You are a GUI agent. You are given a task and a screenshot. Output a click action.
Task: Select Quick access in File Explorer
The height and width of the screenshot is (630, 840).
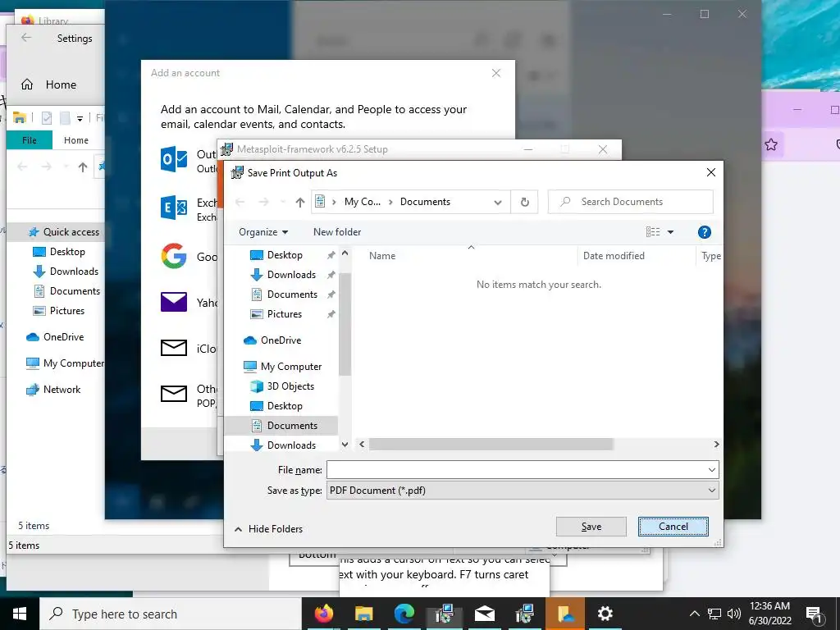click(63, 232)
